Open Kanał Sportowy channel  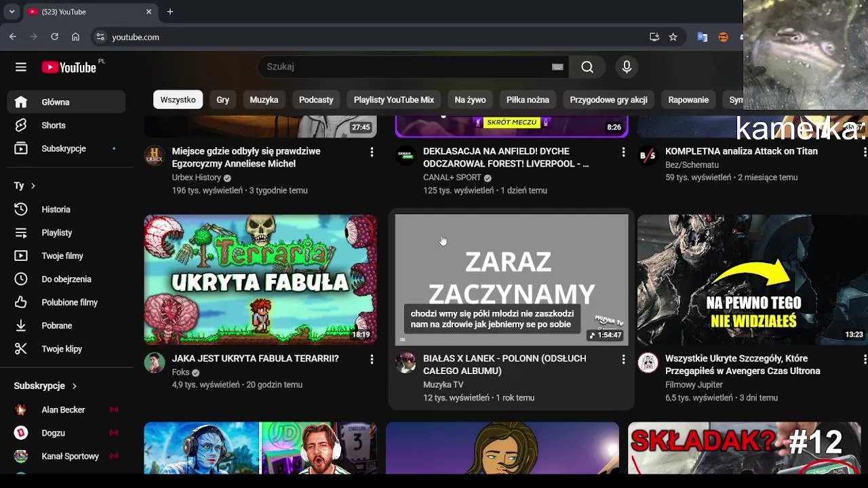point(66,456)
